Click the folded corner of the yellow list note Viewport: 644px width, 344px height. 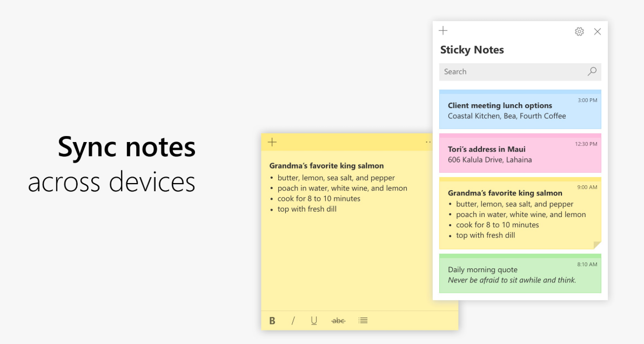click(597, 245)
